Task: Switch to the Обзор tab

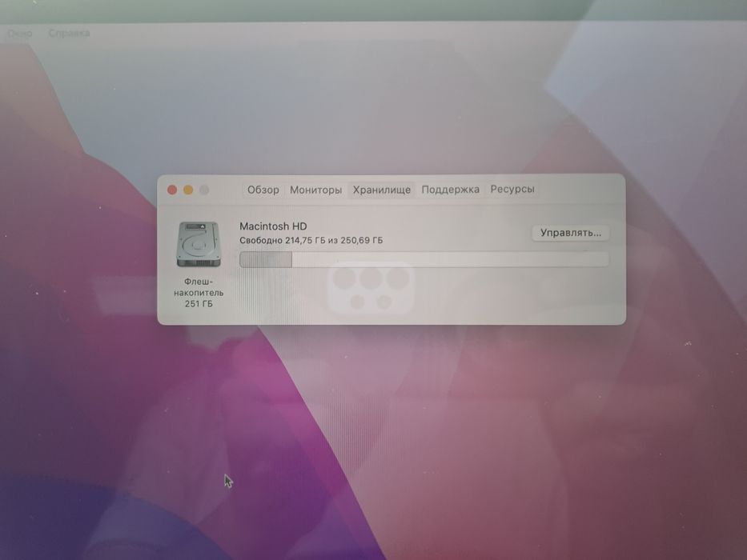Action: click(263, 190)
